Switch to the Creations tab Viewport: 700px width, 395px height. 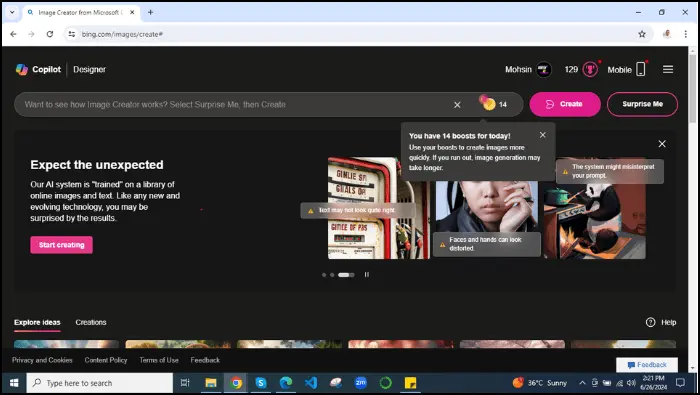coord(91,322)
